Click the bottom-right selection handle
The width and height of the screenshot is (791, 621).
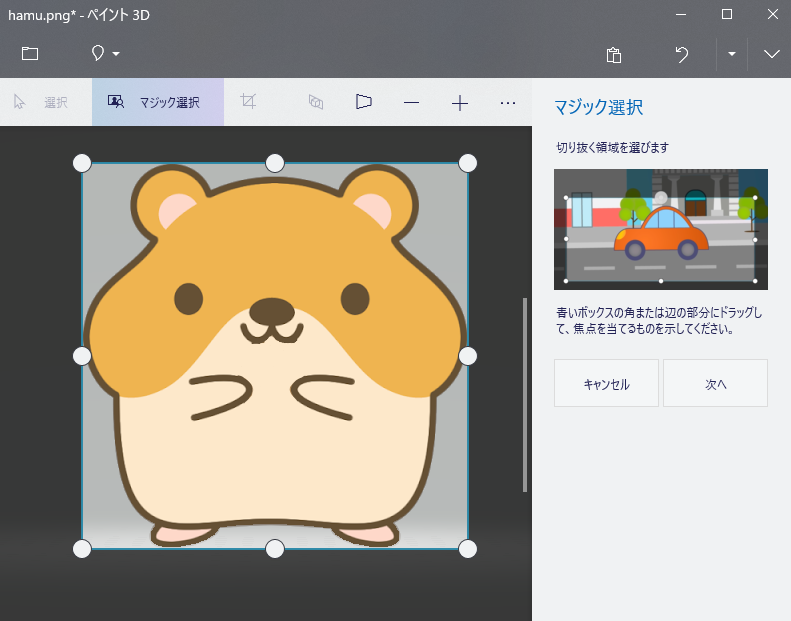click(x=468, y=549)
